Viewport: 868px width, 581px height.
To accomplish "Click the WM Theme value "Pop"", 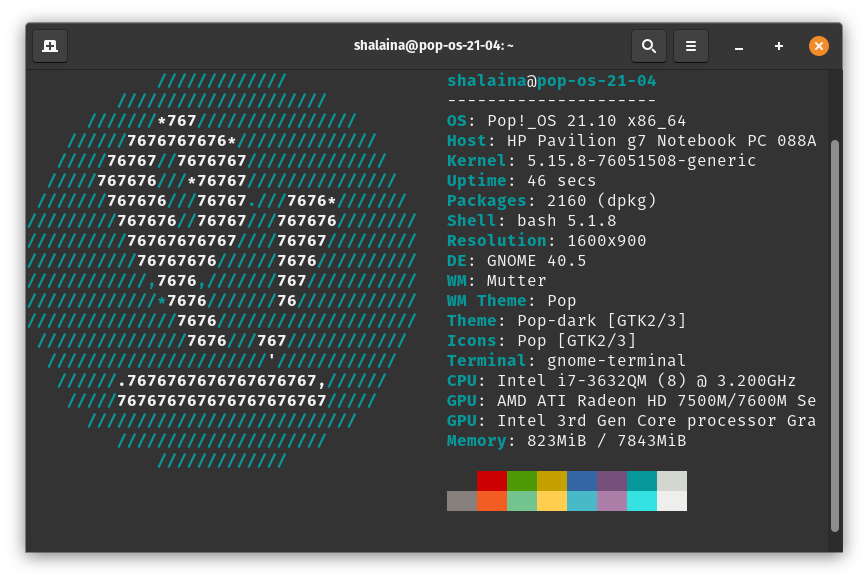I will 562,300.
